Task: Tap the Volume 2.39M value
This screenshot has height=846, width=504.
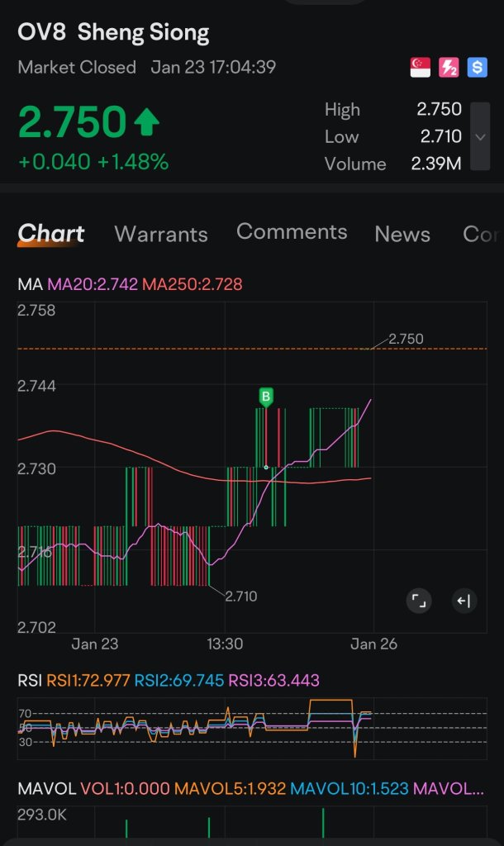Action: 436,163
